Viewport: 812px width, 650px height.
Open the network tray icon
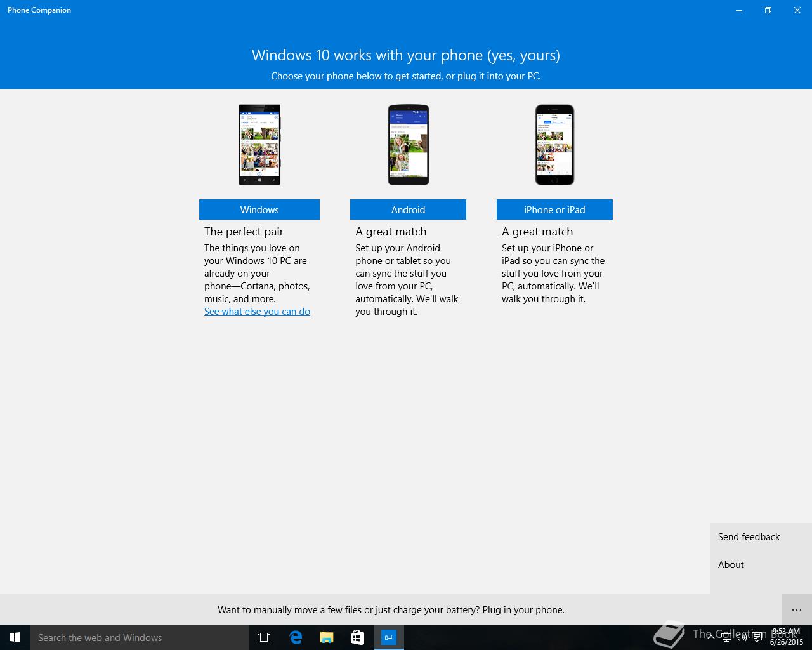coord(726,637)
